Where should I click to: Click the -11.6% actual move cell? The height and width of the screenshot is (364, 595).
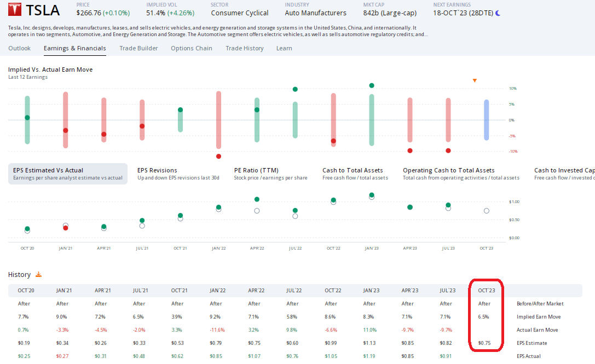click(217, 330)
